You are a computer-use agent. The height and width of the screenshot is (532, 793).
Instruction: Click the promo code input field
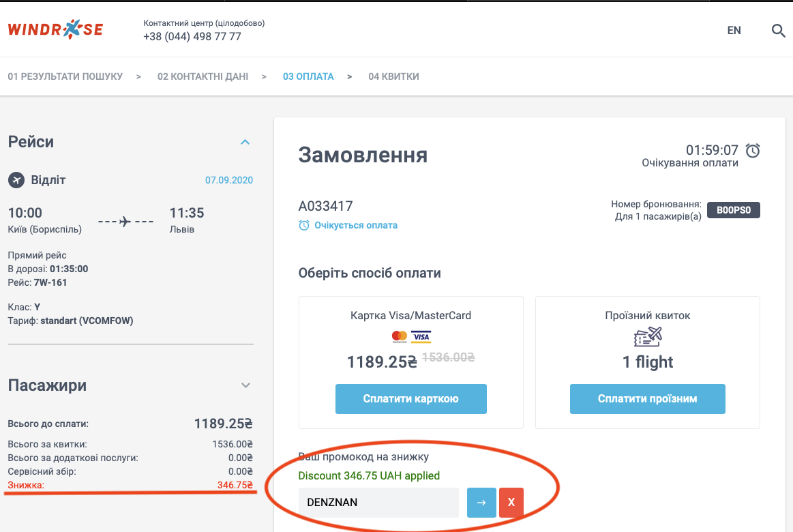point(378,503)
